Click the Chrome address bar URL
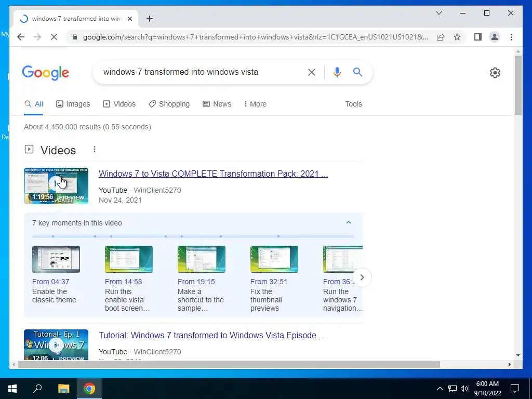Image resolution: width=532 pixels, height=399 pixels. (256, 37)
